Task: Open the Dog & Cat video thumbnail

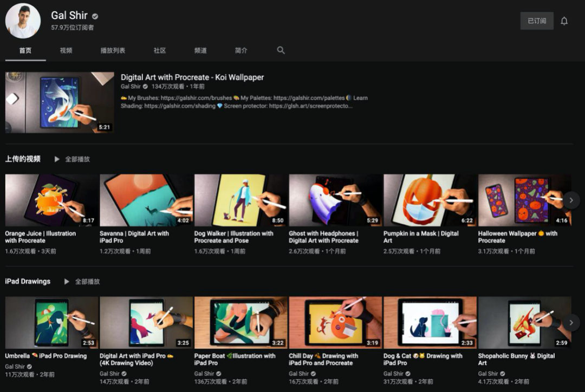Action: pyautogui.click(x=430, y=323)
